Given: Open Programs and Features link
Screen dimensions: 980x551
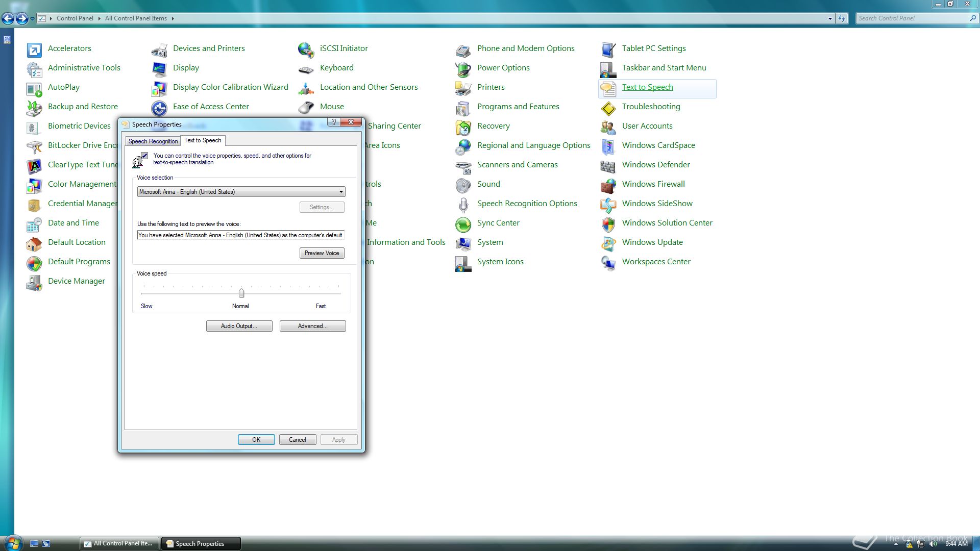Looking at the screenshot, I should click(518, 107).
